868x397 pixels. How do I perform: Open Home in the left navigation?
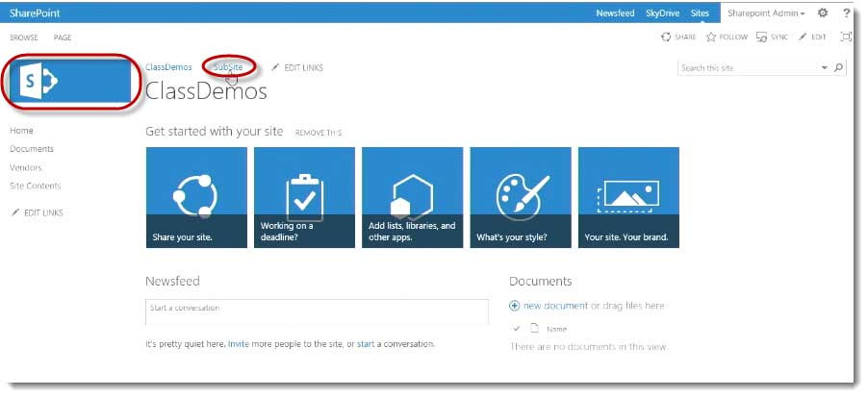tap(21, 131)
